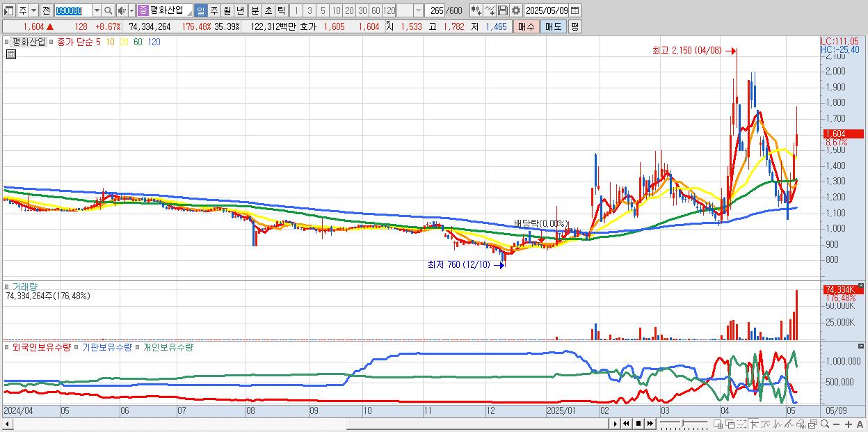Select the 일 daily period tab
This screenshot has height=432, width=868.
(200, 10)
